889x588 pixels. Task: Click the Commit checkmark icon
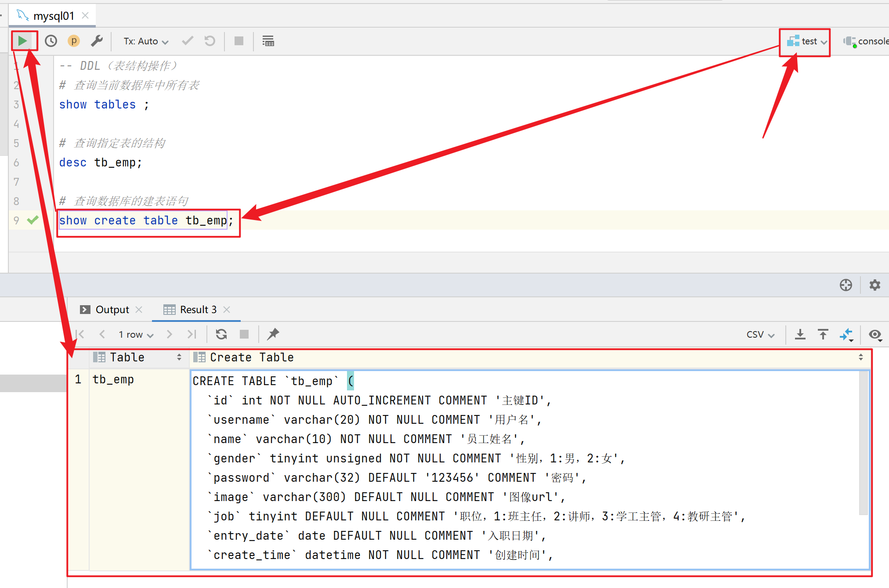pos(188,41)
